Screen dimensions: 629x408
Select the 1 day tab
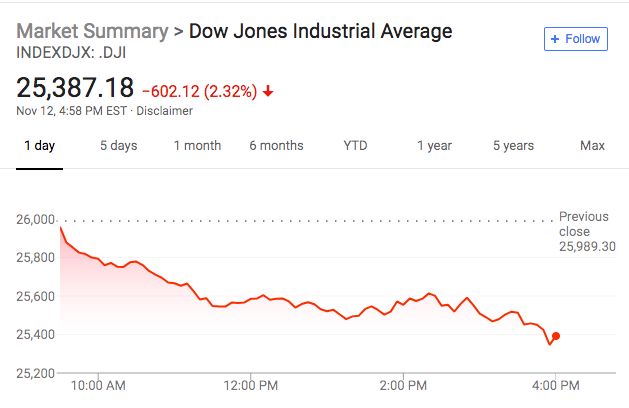coord(39,146)
